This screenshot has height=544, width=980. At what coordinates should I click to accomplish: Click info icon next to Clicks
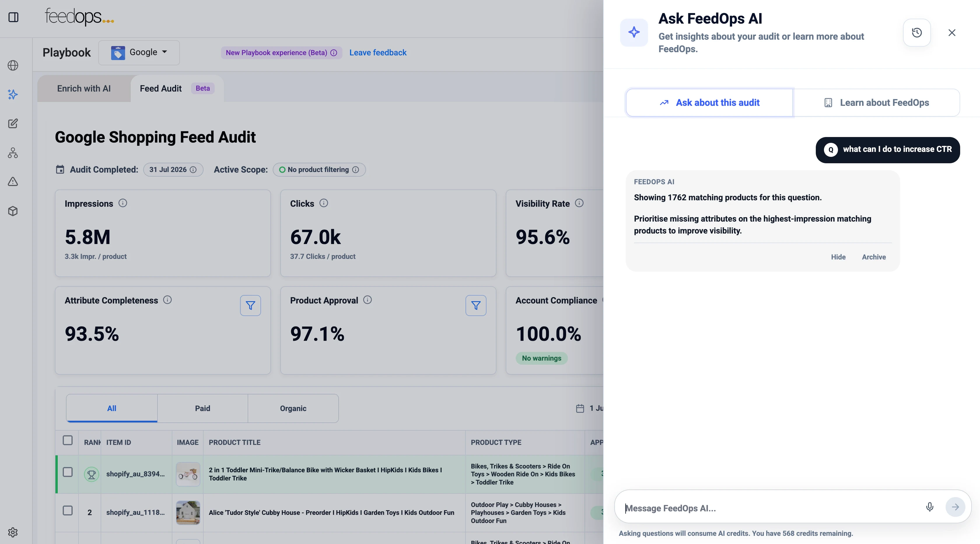(324, 203)
